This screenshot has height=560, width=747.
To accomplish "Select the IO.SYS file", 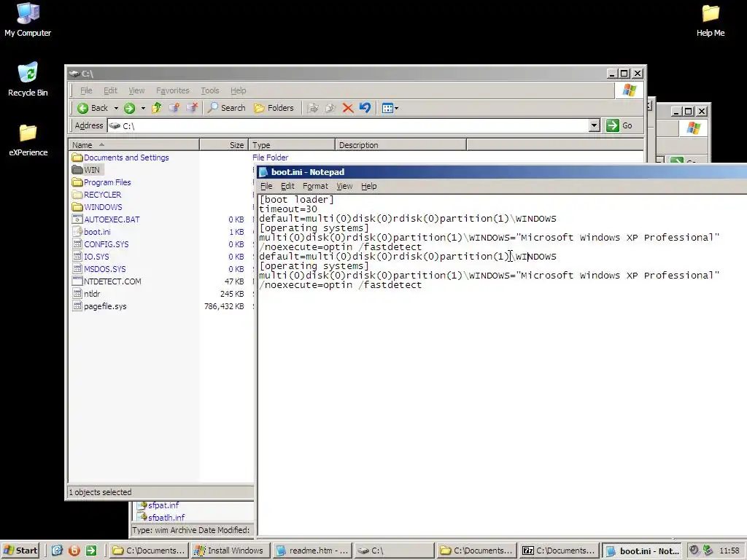I will tap(90, 257).
